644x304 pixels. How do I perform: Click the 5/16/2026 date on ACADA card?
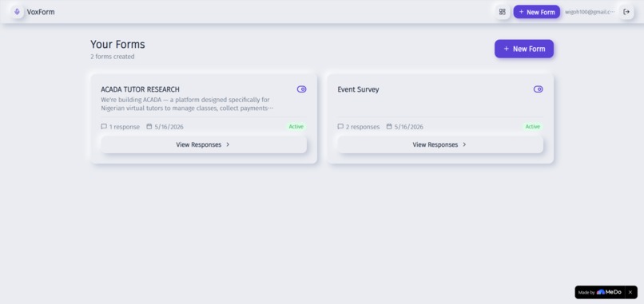click(x=169, y=127)
